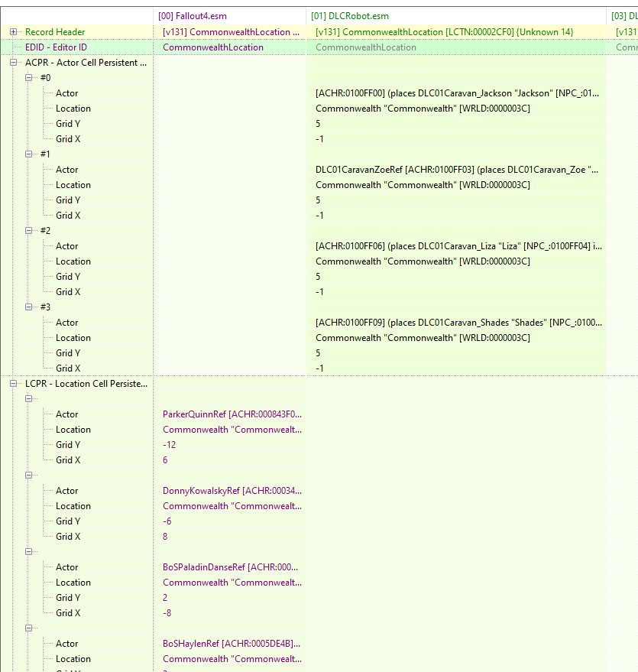
Task: Select Grid Y value 5 under #2
Action: click(x=318, y=277)
